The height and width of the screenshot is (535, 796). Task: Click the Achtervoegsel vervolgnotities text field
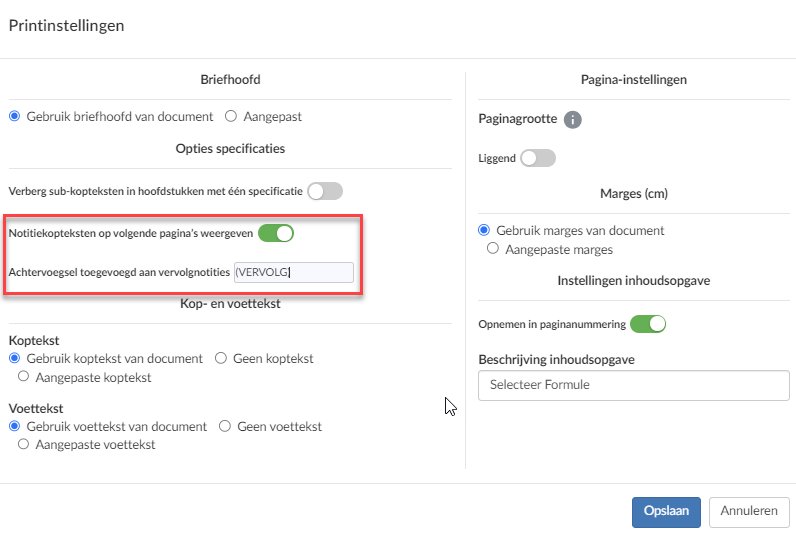click(x=293, y=273)
